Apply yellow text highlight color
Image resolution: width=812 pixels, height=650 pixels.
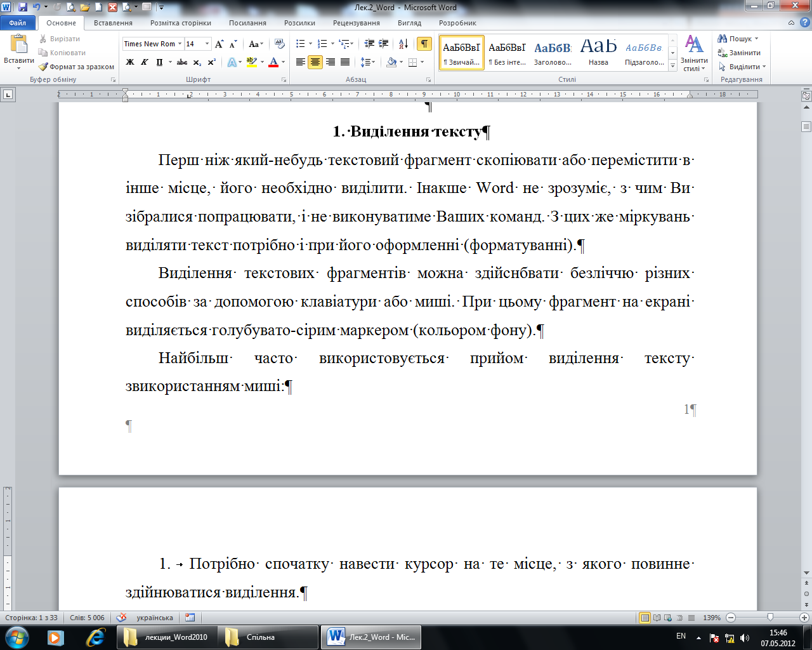pos(251,62)
